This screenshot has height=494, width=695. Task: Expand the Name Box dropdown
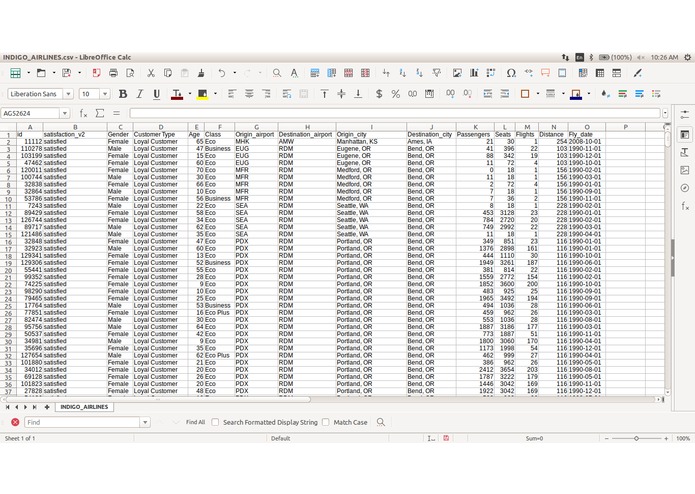point(65,113)
